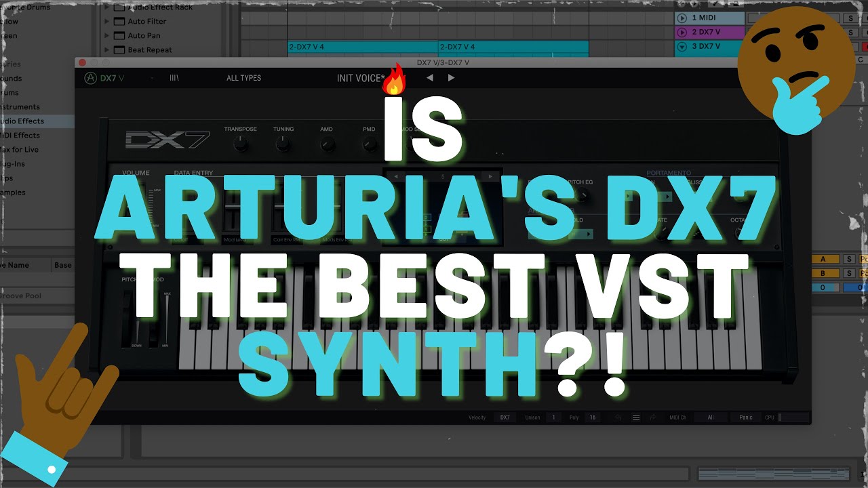This screenshot has height=488, width=868.
Task: Solo return track A
Action: click(848, 259)
